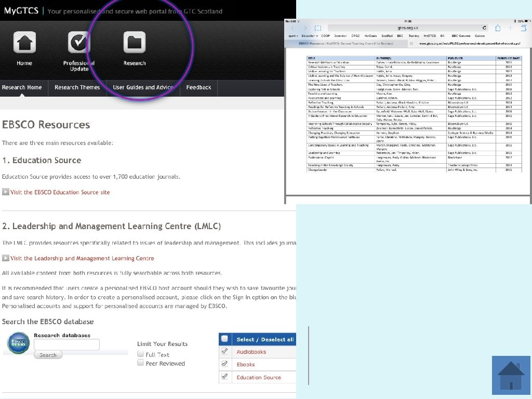Click 'Leadership and Learning' title

[x=324, y=153]
